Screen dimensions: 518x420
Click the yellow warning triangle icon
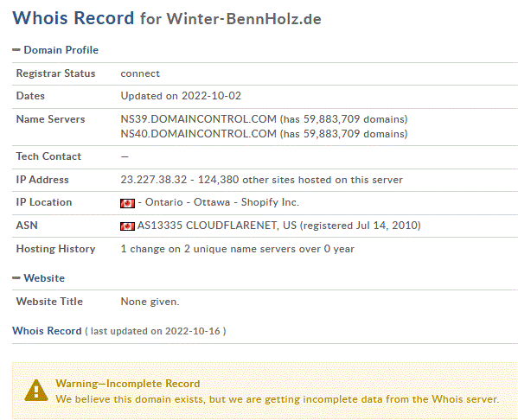[36, 391]
